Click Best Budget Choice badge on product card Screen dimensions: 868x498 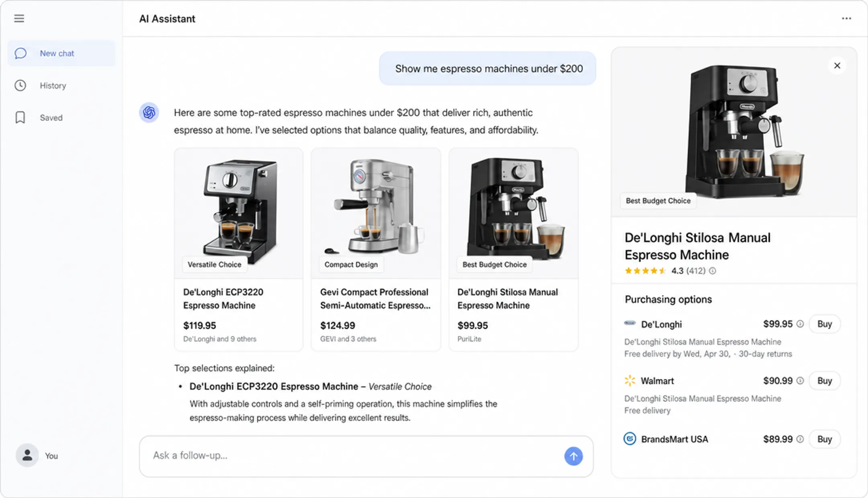click(x=494, y=264)
